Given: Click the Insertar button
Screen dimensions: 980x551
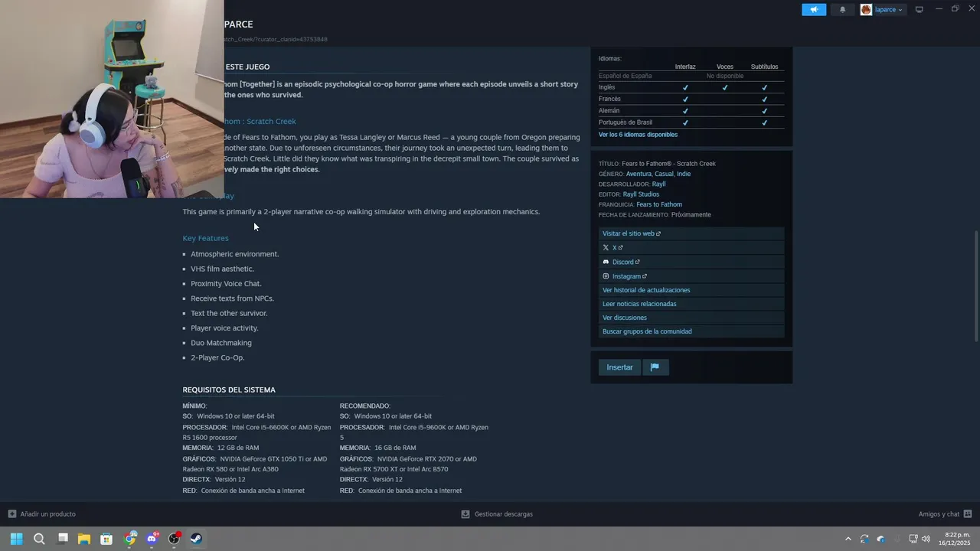Looking at the screenshot, I should click(619, 367).
